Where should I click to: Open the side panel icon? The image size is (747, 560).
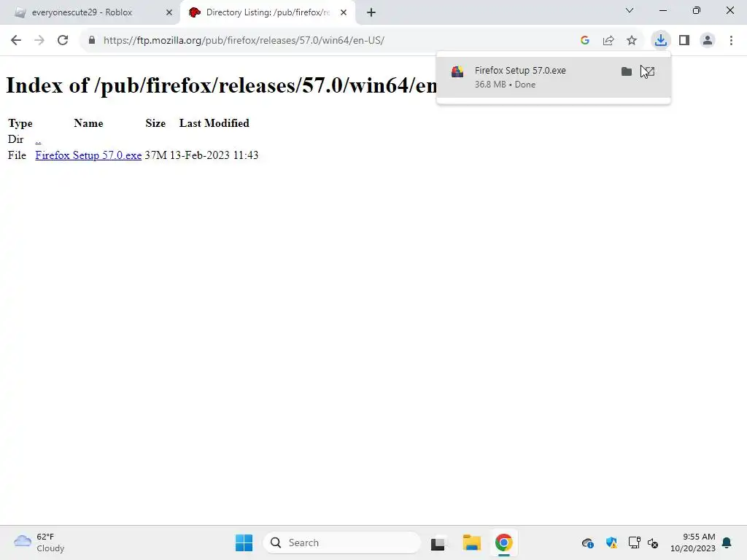pyautogui.click(x=684, y=41)
